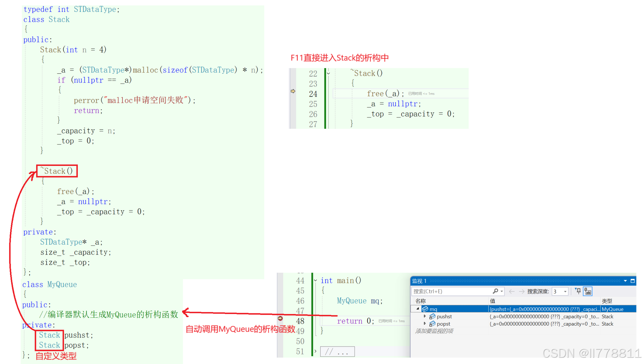Click the breakpoint marker at line 48
Viewport: 643px width, 364px height.
[x=280, y=318]
